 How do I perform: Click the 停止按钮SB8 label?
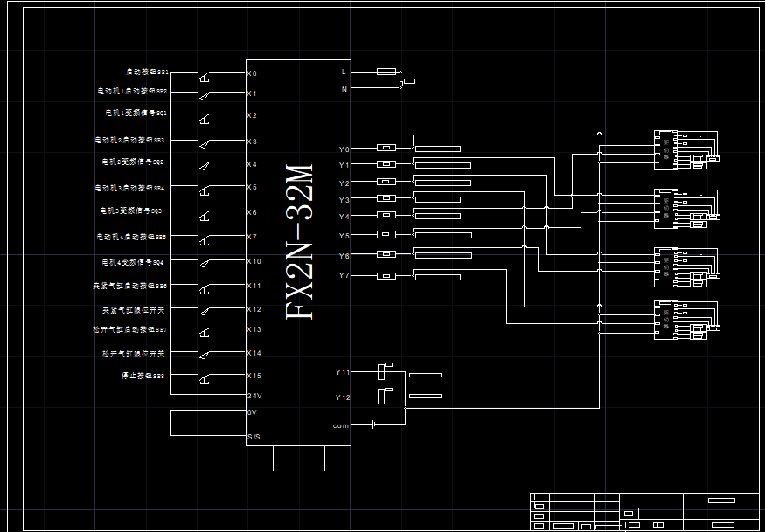pos(143,376)
